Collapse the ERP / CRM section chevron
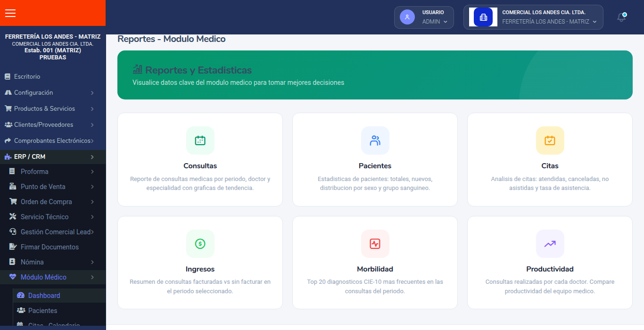The image size is (644, 330). pos(92,157)
